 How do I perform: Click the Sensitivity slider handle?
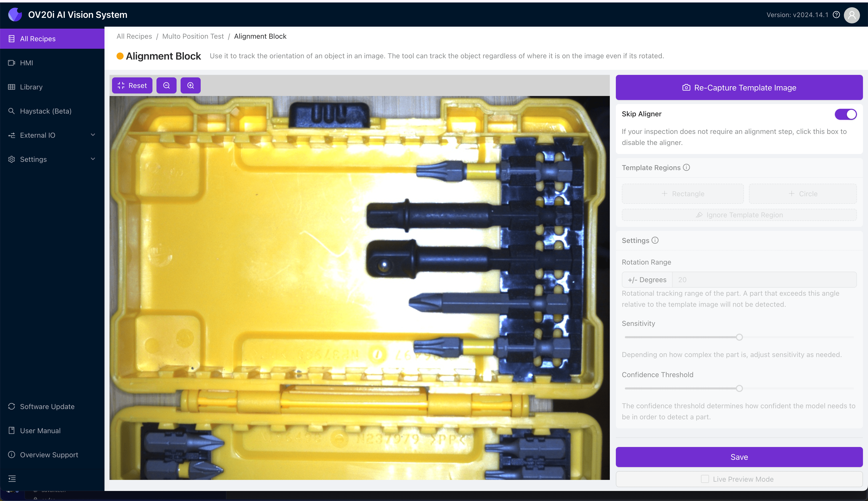[x=739, y=337]
